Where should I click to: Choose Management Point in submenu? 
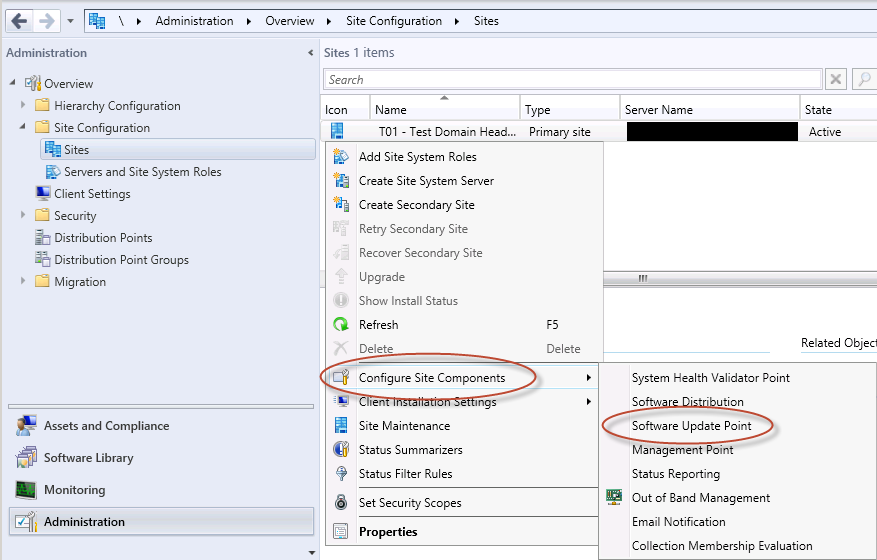[682, 450]
